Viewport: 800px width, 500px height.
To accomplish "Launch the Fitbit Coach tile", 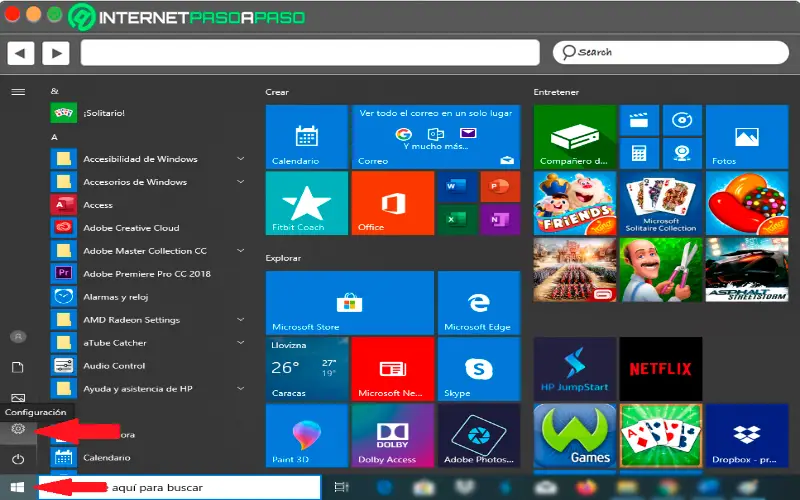I will pyautogui.click(x=307, y=203).
